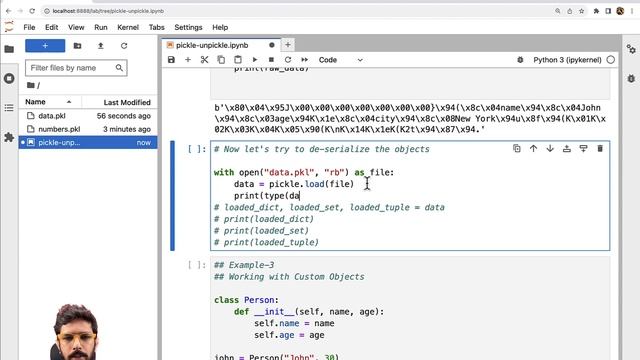The height and width of the screenshot is (360, 640).
Task: Click the browser share icon
Action: pyautogui.click(x=569, y=11)
